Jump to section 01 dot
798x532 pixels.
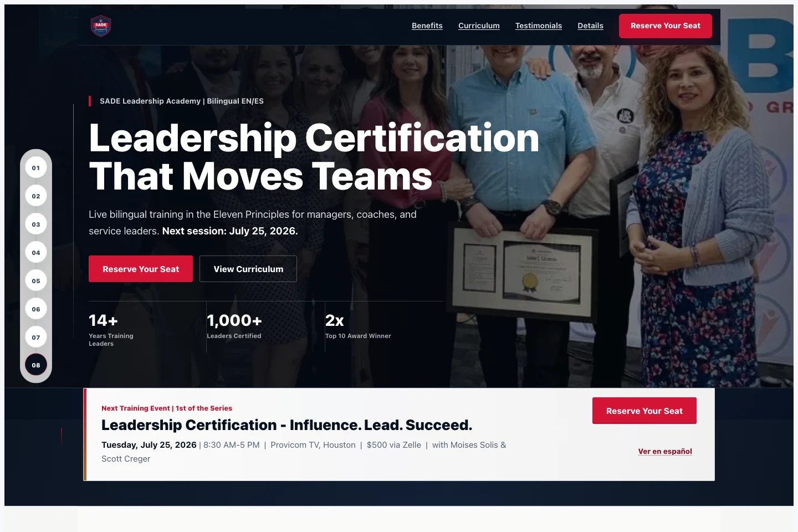36,168
